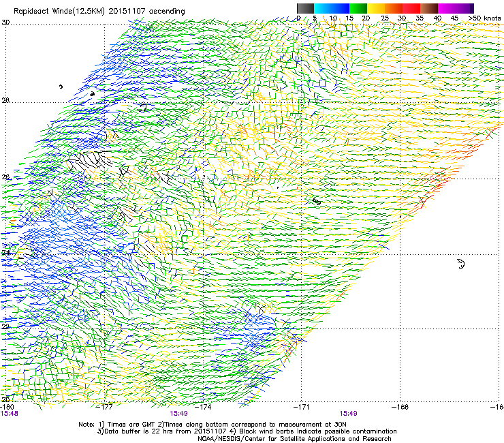The image size is (504, 443).
Task: Click the longitude label '-171'
Action: pyautogui.click(x=302, y=407)
